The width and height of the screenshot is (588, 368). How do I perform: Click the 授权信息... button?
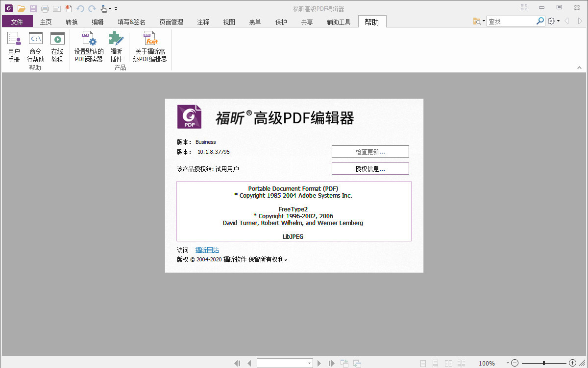click(x=370, y=169)
